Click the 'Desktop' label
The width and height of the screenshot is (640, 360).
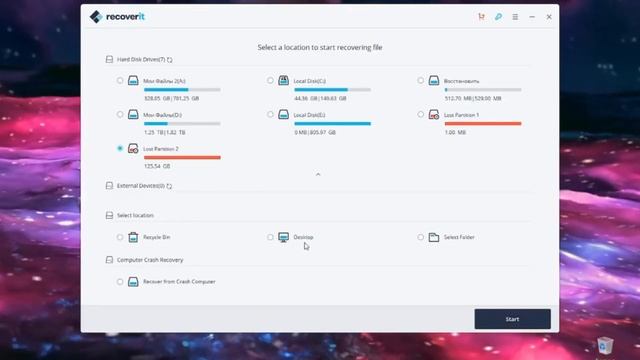click(303, 237)
